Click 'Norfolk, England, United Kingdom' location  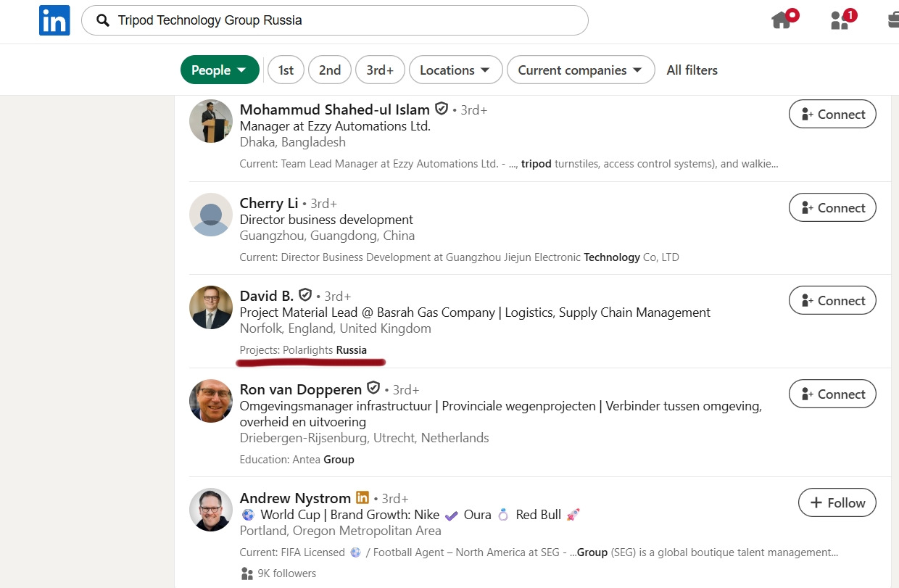[x=336, y=328]
